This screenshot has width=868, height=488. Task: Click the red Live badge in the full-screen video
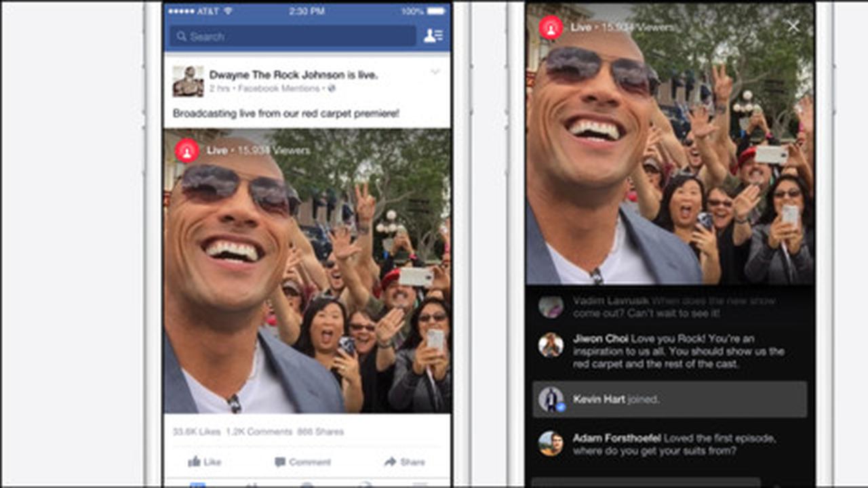click(551, 27)
